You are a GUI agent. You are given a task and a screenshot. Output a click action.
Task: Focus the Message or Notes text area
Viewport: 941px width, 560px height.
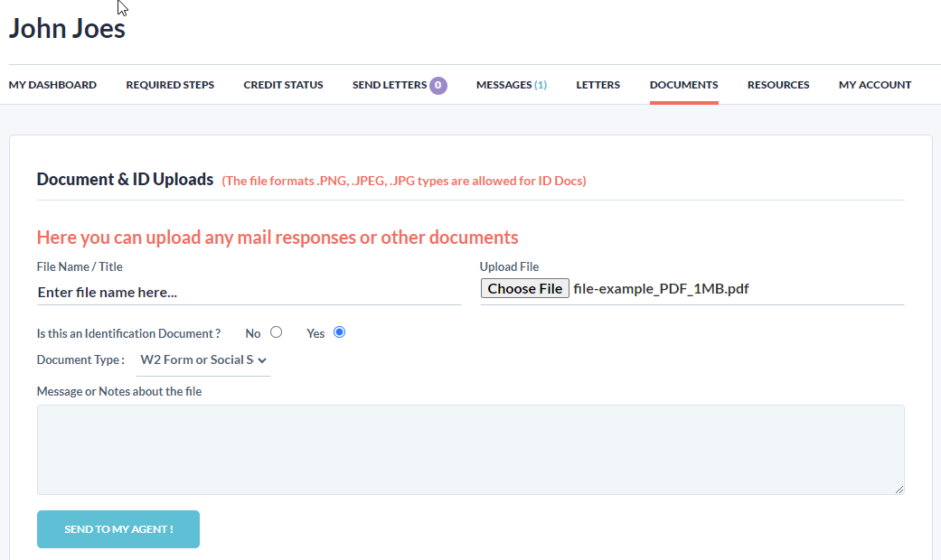coord(470,449)
